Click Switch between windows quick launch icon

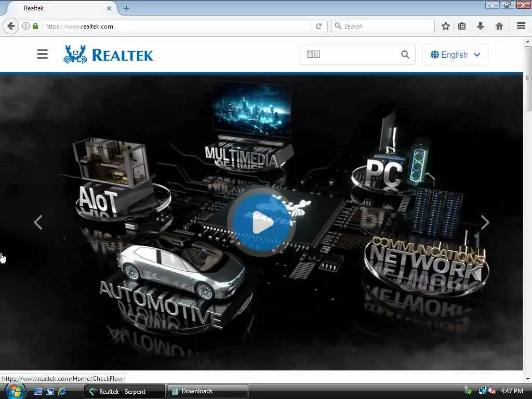point(50,391)
